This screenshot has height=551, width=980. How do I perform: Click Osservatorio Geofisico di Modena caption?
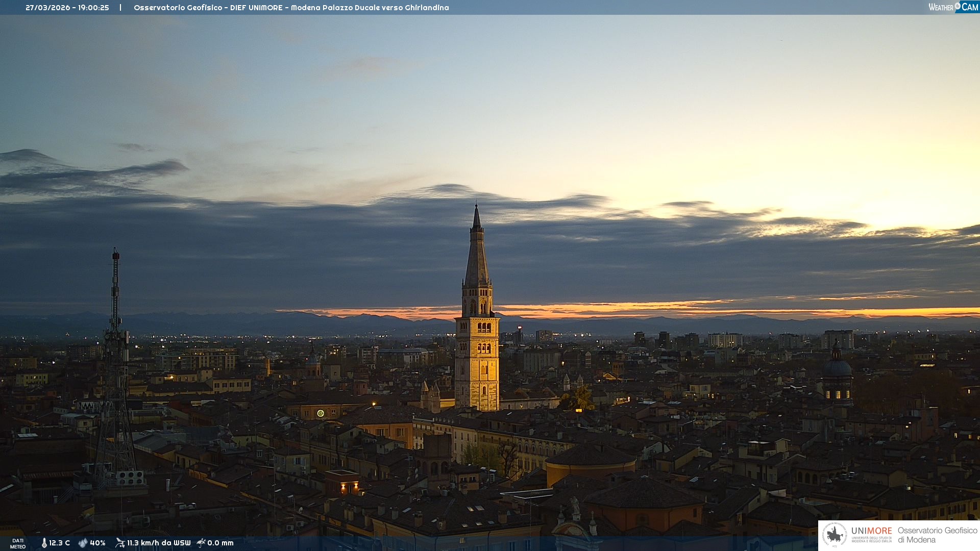[x=937, y=535]
